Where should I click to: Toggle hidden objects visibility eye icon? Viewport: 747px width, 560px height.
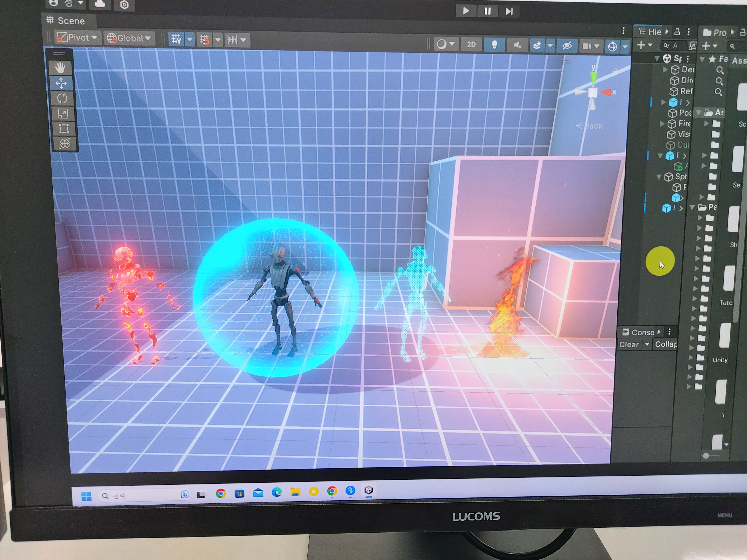coord(567,46)
